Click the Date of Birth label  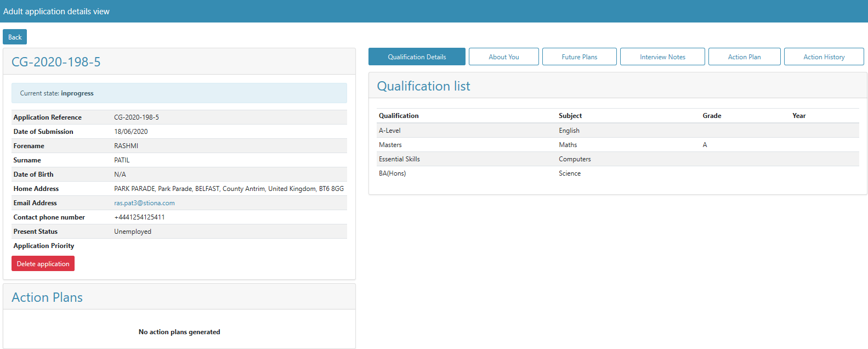(x=33, y=174)
